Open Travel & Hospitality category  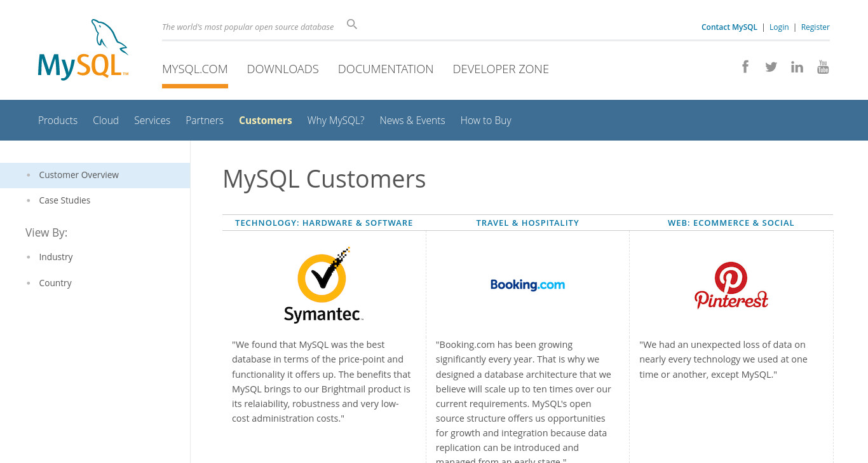[527, 223]
